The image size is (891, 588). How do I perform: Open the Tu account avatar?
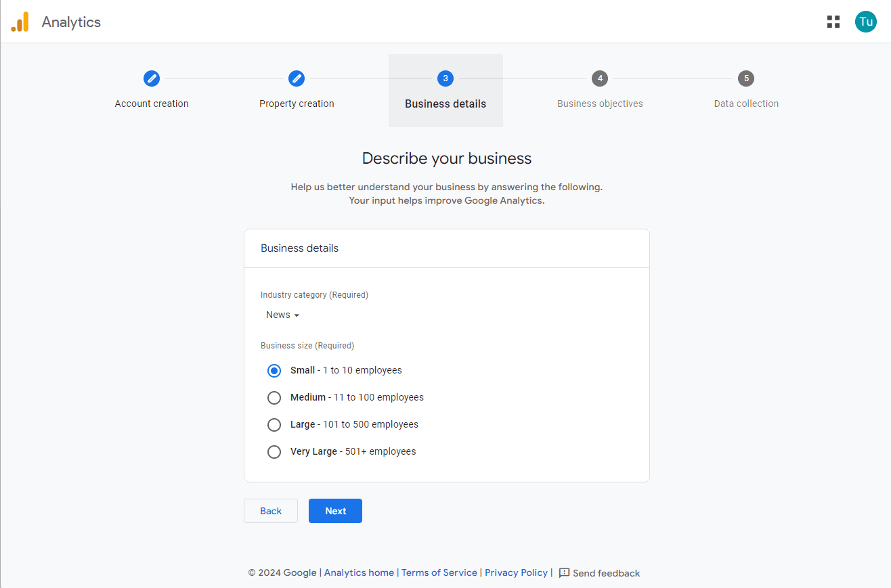pos(865,22)
